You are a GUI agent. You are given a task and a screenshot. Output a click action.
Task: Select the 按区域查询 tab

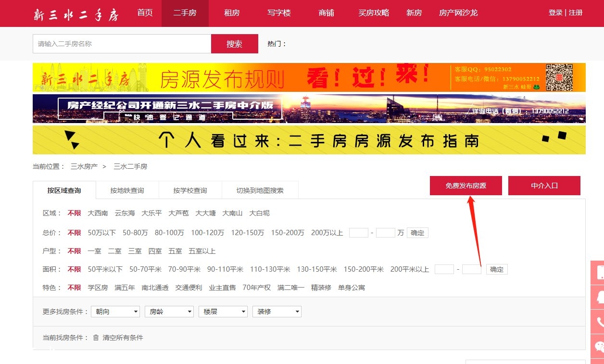pyautogui.click(x=64, y=190)
